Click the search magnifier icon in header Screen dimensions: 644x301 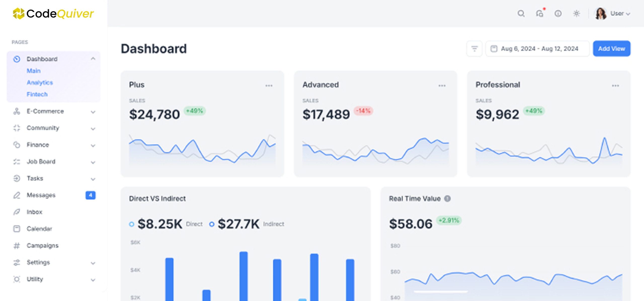(521, 13)
